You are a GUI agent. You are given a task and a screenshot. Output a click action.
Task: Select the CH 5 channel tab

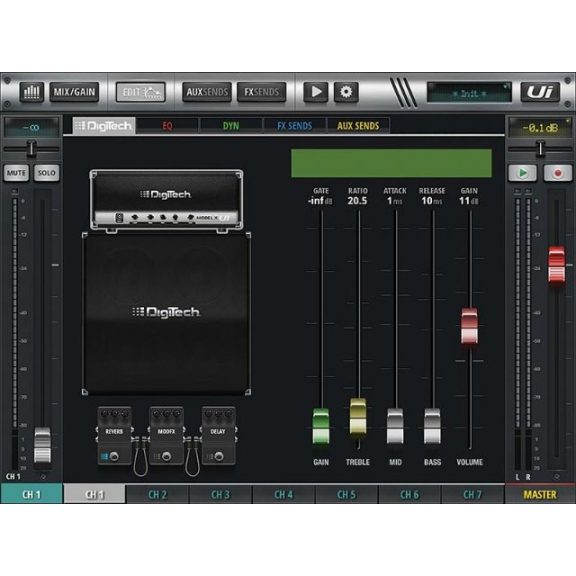[346, 494]
